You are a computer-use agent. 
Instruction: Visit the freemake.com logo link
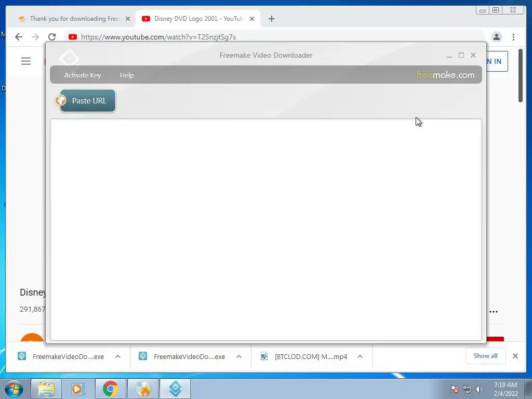[x=445, y=75]
